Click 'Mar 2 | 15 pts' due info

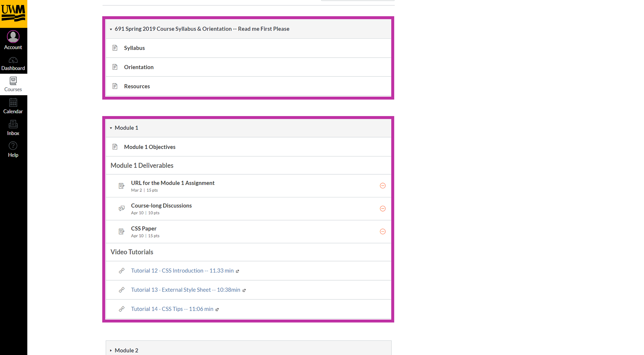click(144, 190)
